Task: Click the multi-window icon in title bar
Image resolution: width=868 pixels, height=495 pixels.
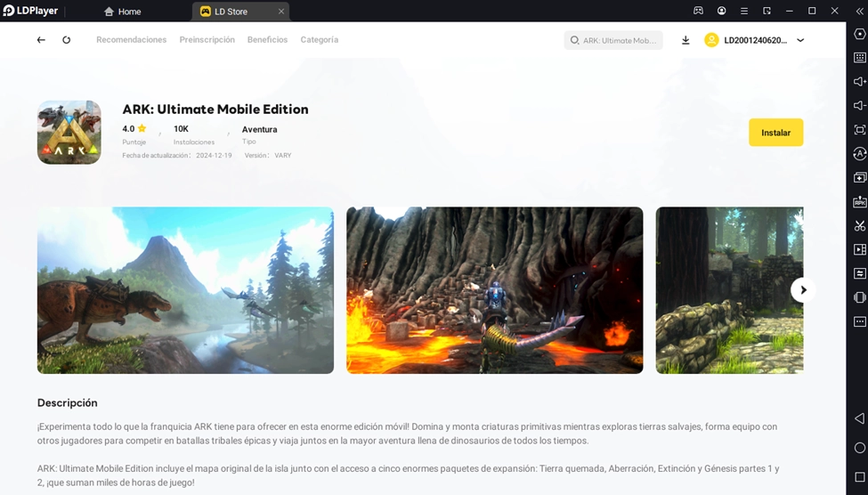Action: tap(767, 11)
